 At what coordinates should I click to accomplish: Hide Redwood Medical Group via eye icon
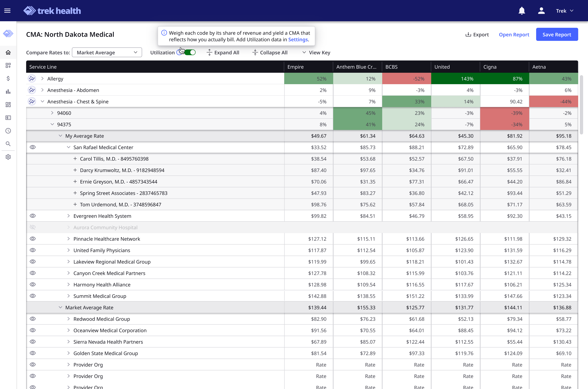[x=33, y=319]
